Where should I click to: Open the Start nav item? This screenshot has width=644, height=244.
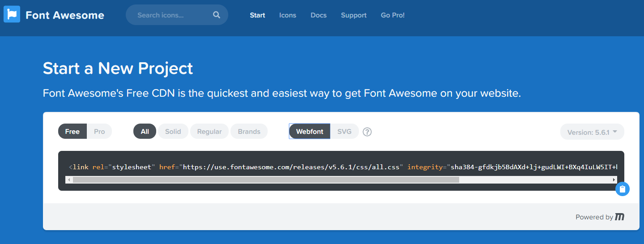click(257, 15)
